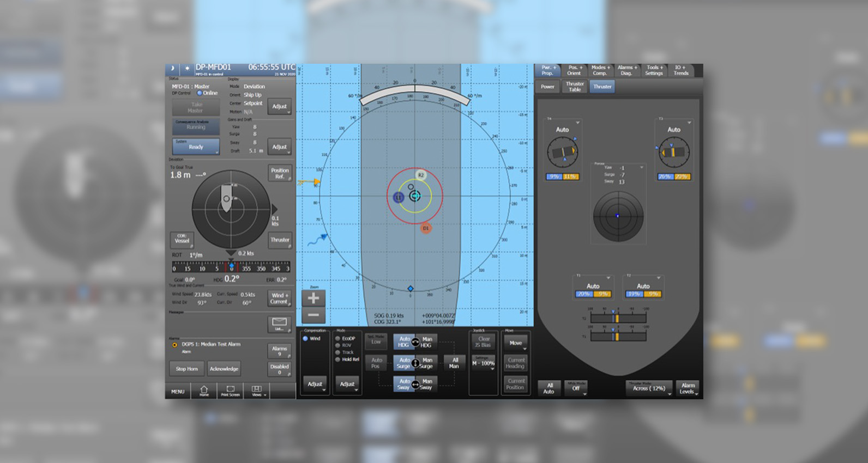Open the messages envelope list button
The height and width of the screenshot is (463, 868).
click(279, 324)
